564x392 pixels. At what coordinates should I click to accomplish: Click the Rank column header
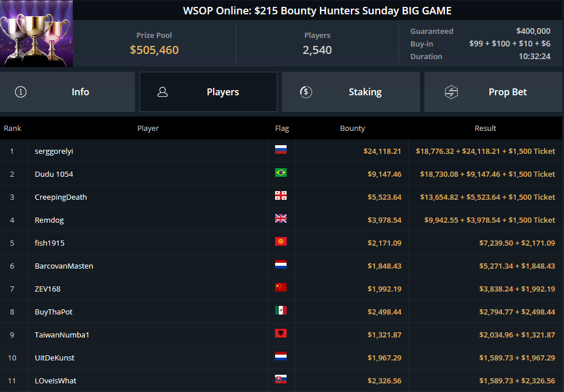13,128
